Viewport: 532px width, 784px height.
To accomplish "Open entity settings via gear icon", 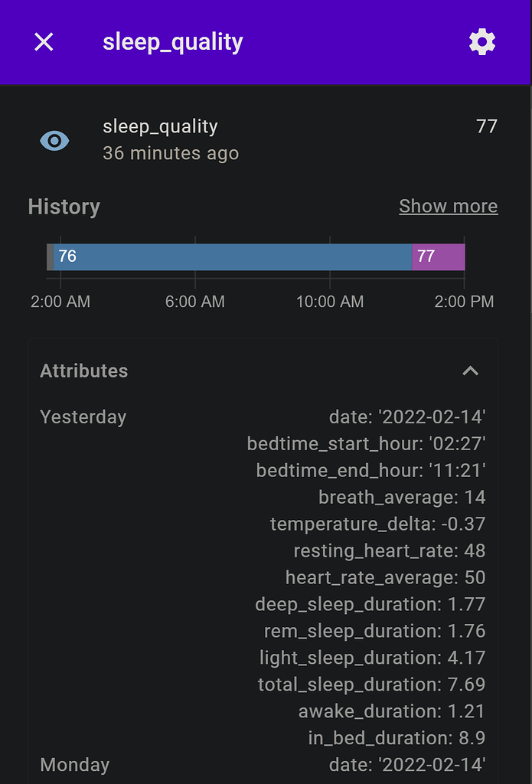I will pyautogui.click(x=482, y=42).
